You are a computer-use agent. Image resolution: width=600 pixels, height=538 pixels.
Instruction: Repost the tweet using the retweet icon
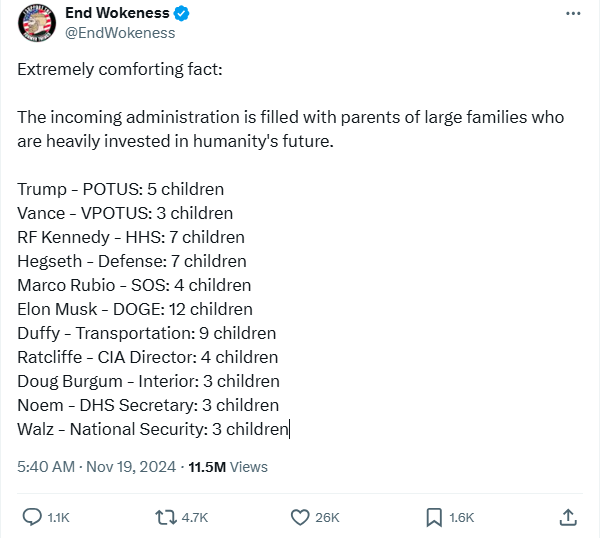(164, 516)
